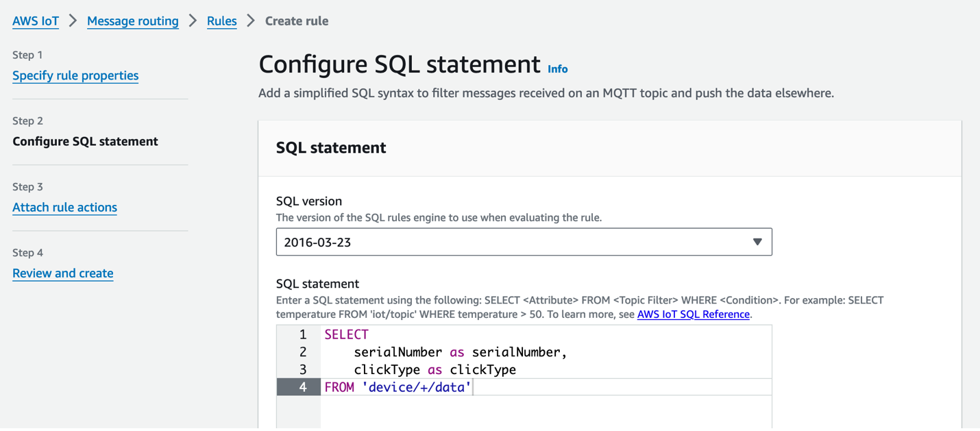The height and width of the screenshot is (431, 980).
Task: Click the Info link next to heading
Action: pyautogui.click(x=557, y=69)
